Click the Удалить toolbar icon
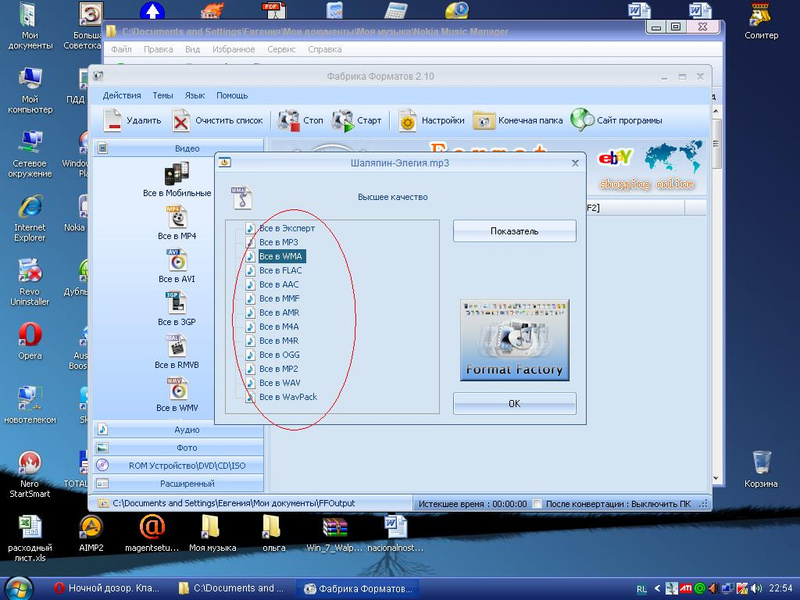Screen dimensions: 800x600 tap(113, 122)
